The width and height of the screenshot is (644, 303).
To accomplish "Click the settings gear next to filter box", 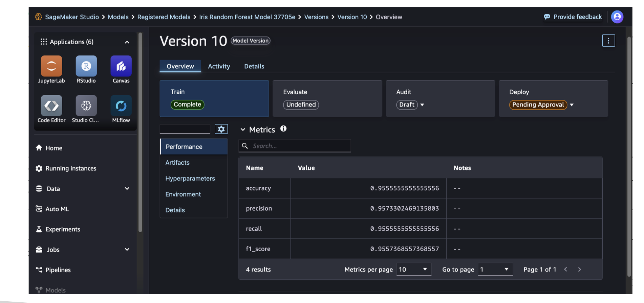I will pos(221,129).
